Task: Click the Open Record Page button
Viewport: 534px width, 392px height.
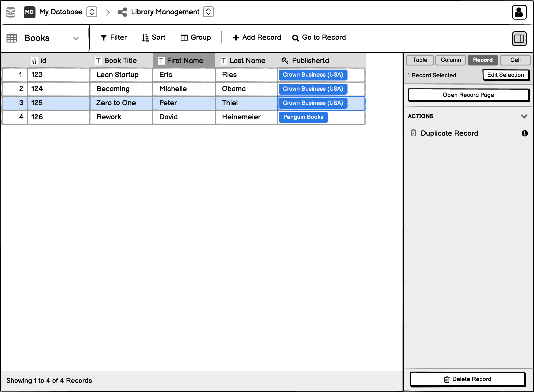Action: pyautogui.click(x=468, y=95)
